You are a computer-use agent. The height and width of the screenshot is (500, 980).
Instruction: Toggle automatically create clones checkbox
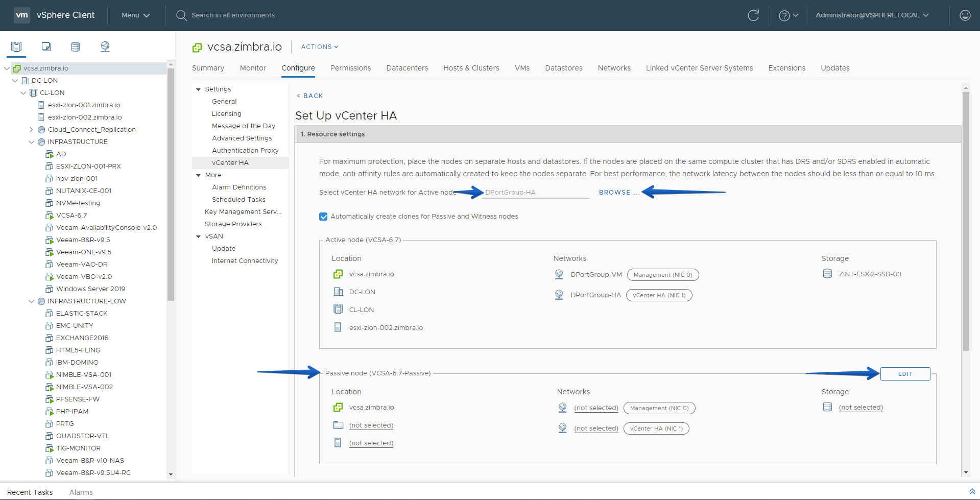tap(323, 217)
